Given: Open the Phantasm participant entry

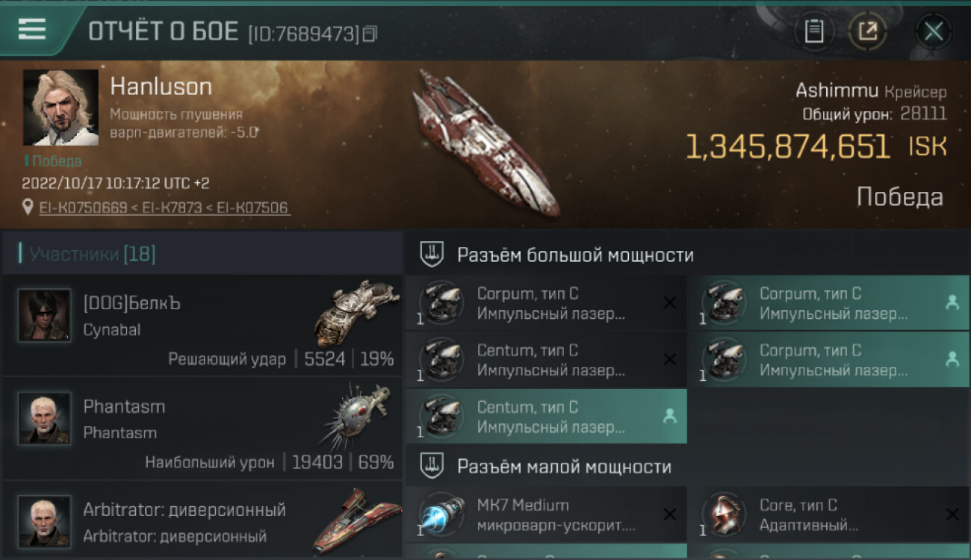Looking at the screenshot, I should pos(202,429).
